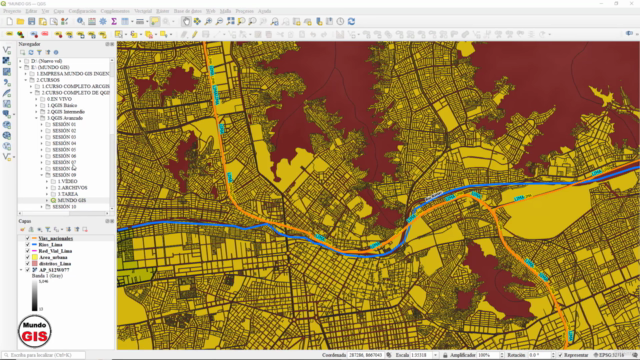Toggle visibility of AP_S12W077 raster layer
640x360 pixels.
[28, 270]
